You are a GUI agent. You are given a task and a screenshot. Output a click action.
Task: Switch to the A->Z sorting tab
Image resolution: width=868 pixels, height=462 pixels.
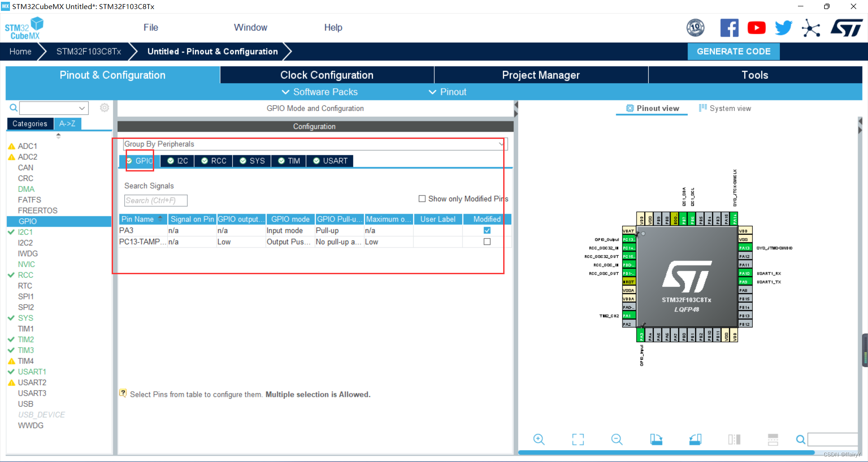point(67,124)
